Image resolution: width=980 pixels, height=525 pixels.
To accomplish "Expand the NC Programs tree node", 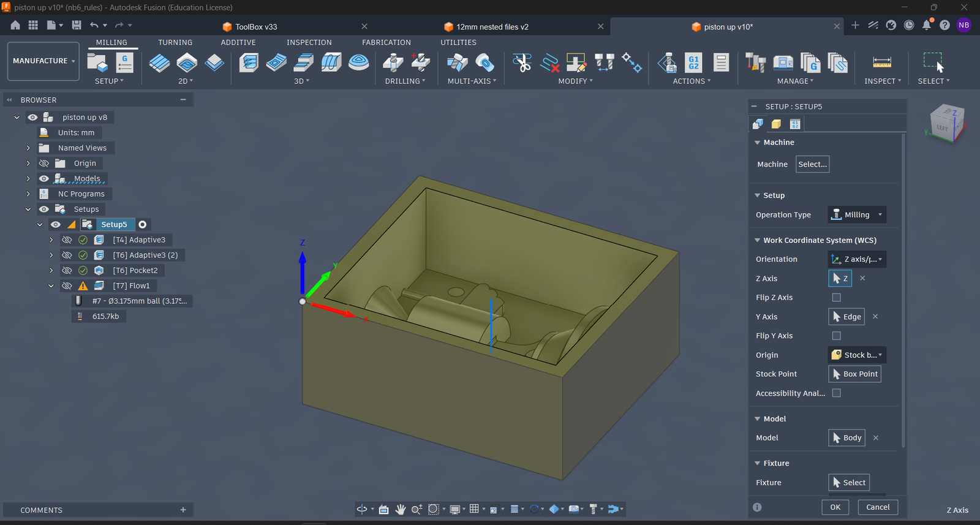I will tap(28, 194).
